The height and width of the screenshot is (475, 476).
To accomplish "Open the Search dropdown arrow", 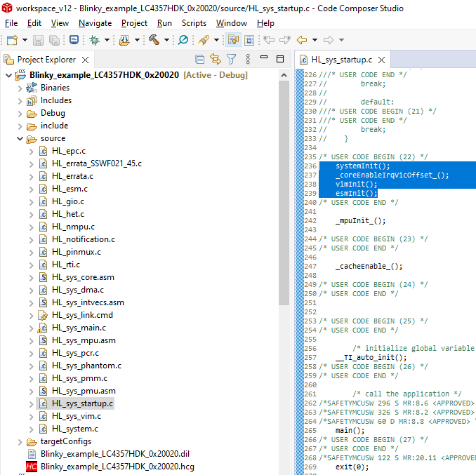I will coord(216,40).
